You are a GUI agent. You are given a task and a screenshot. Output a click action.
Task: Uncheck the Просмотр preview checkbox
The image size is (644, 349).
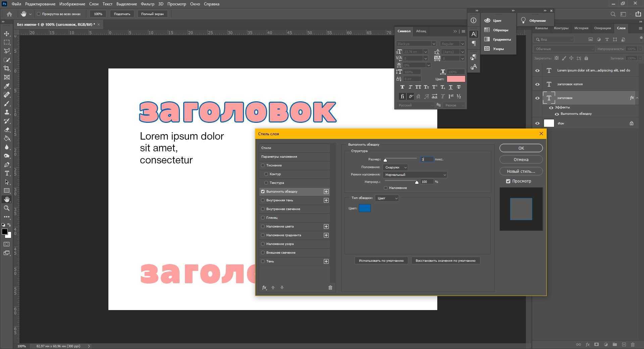coord(508,181)
